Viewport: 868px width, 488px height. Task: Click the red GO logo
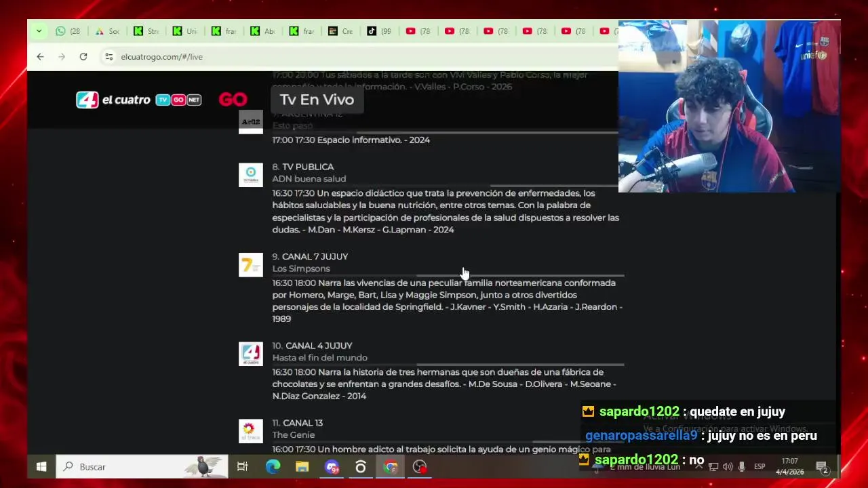point(233,100)
